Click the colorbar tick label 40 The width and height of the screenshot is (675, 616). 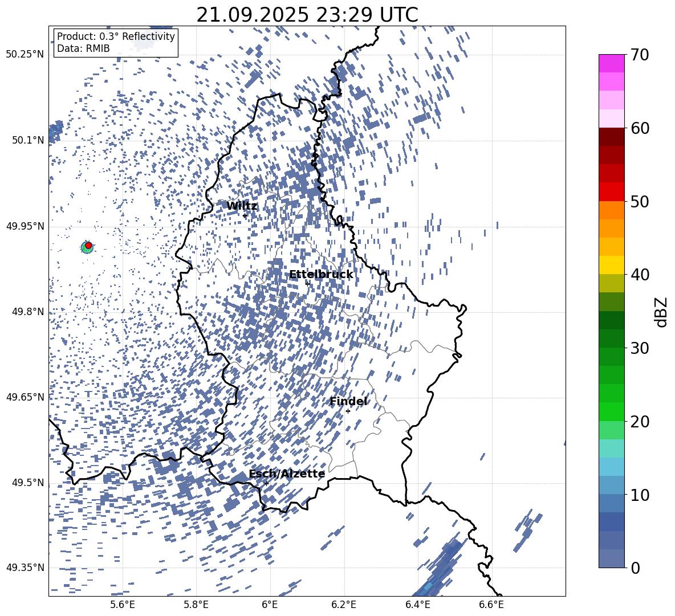coord(640,275)
